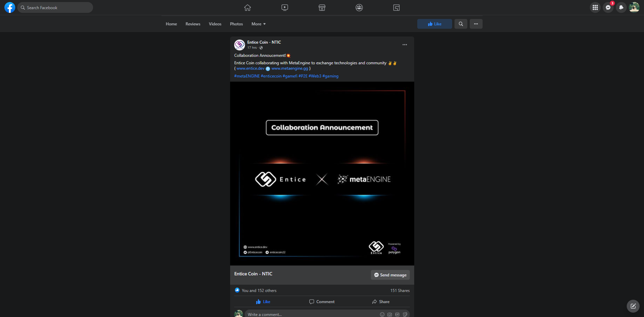Image resolution: width=644 pixels, height=317 pixels.
Task: Open the Home feed icon
Action: coord(247,7)
